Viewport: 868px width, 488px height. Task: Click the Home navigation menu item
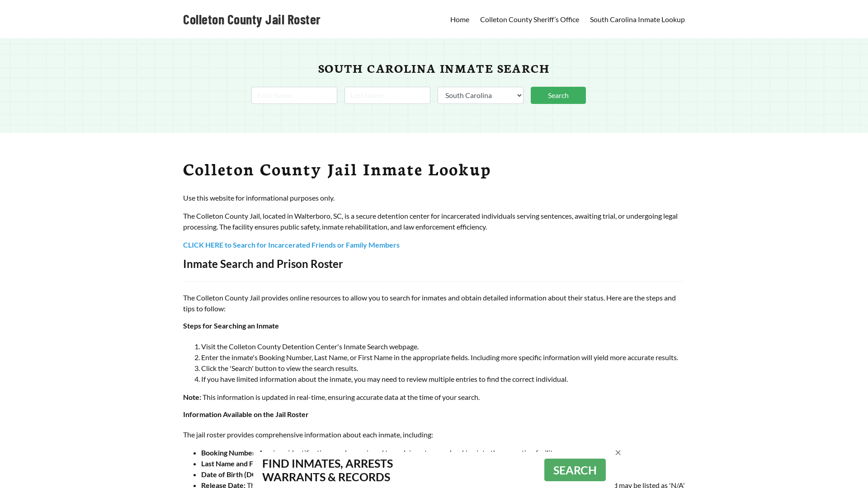click(460, 19)
